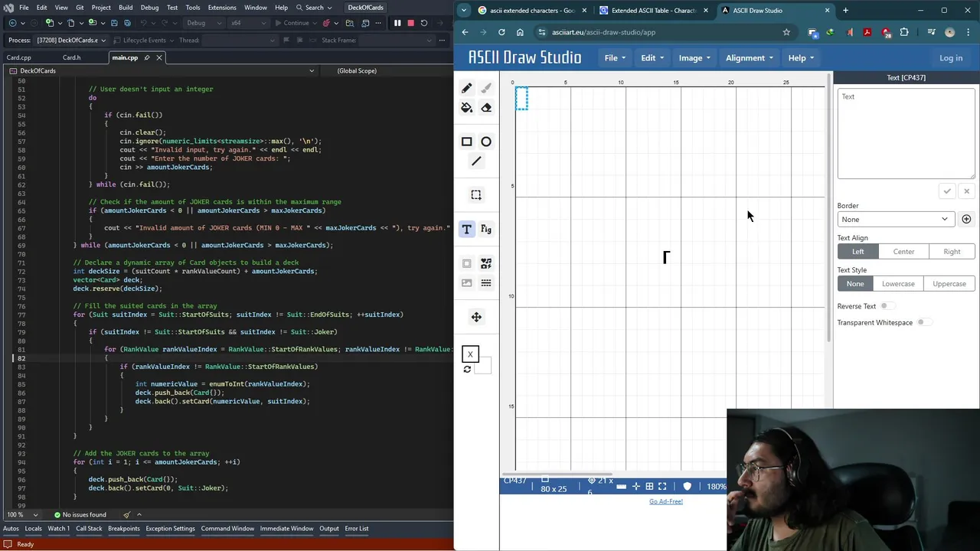
Task: Swap foreground and background characters icon
Action: coord(467,370)
